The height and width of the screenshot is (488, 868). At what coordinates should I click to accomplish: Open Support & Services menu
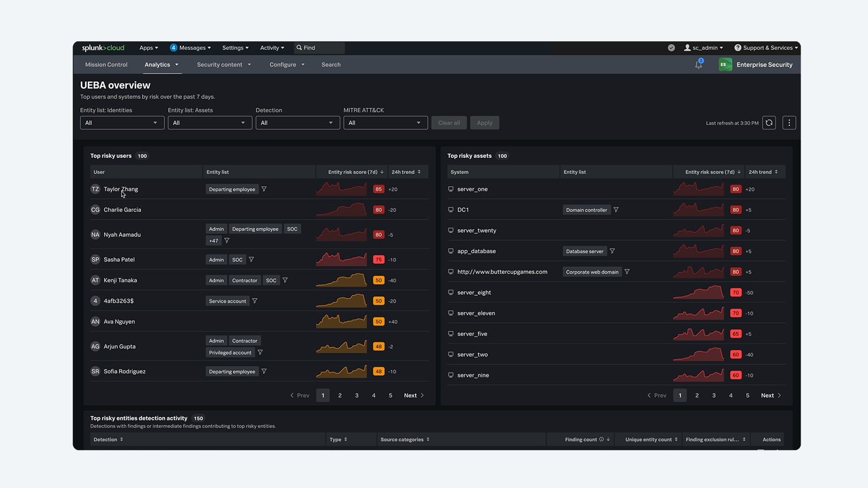coord(766,48)
